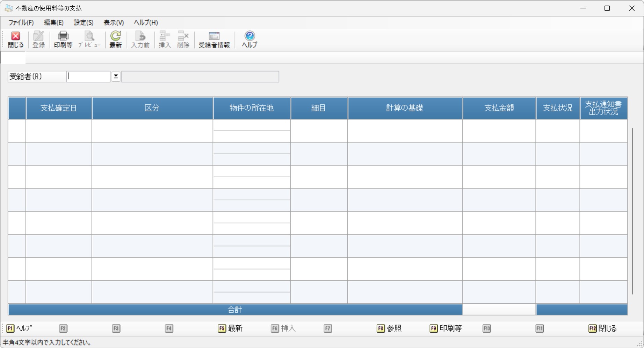The width and height of the screenshot is (644, 348).
Task: Click the 最新 refresh toolbar icon
Action: tap(116, 39)
